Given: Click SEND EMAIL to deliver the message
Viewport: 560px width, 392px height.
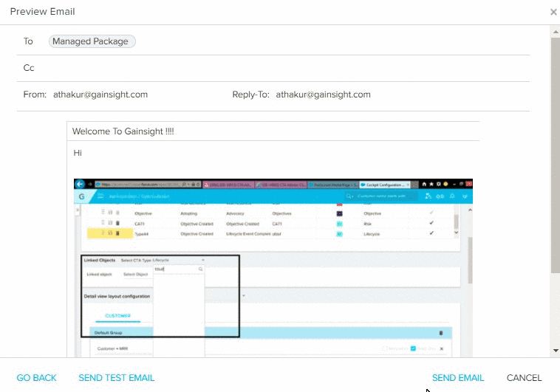Looking at the screenshot, I should (458, 378).
